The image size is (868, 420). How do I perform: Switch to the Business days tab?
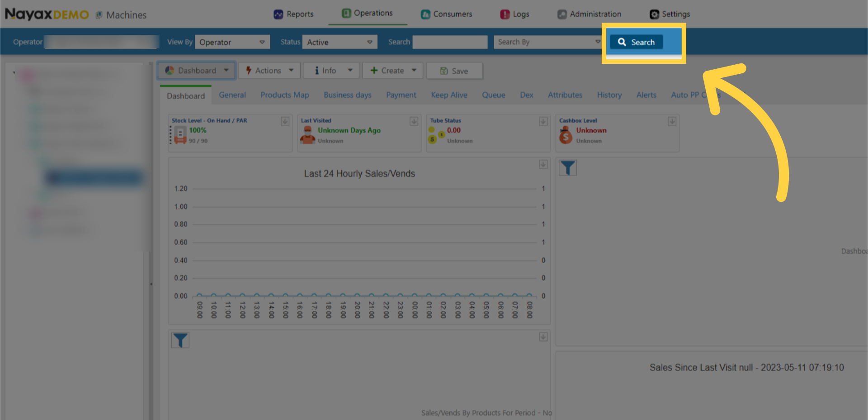(348, 95)
